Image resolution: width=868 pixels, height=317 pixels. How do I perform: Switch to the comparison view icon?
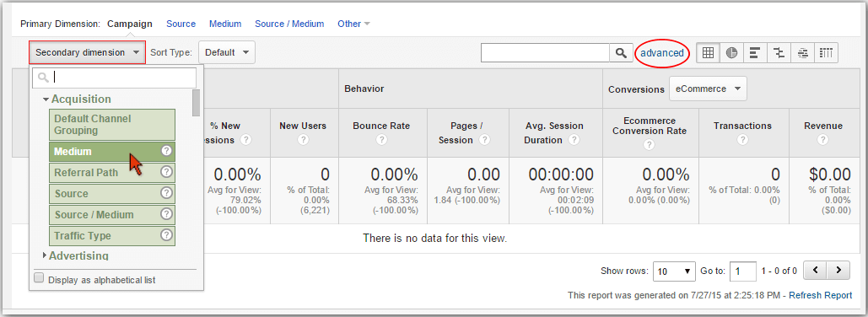click(779, 52)
